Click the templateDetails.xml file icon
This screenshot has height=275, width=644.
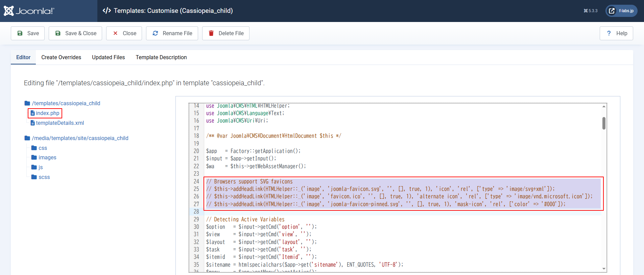coord(33,123)
